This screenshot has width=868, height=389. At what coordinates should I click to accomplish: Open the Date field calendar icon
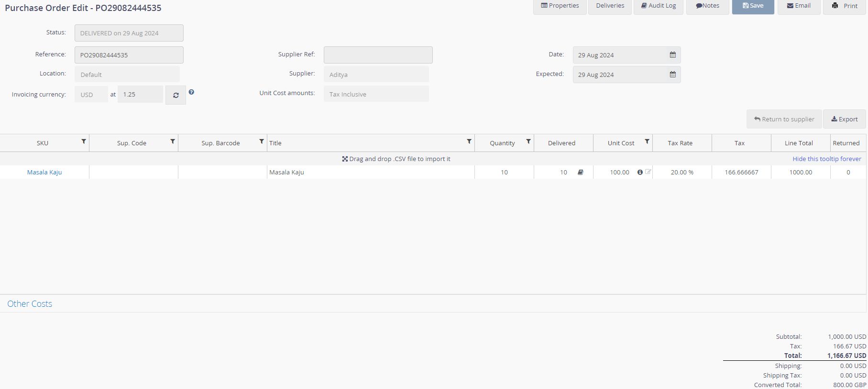pyautogui.click(x=672, y=55)
